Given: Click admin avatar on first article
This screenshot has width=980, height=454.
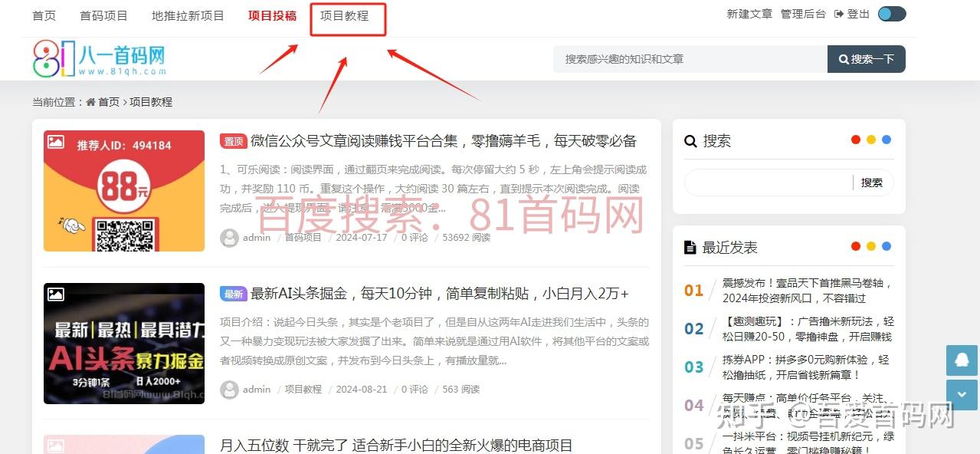Looking at the screenshot, I should 229,238.
